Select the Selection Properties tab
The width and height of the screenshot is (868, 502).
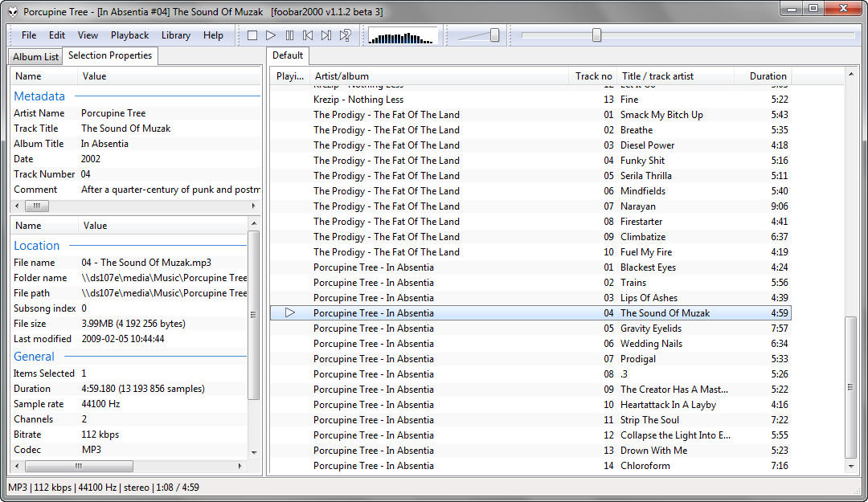[x=110, y=55]
